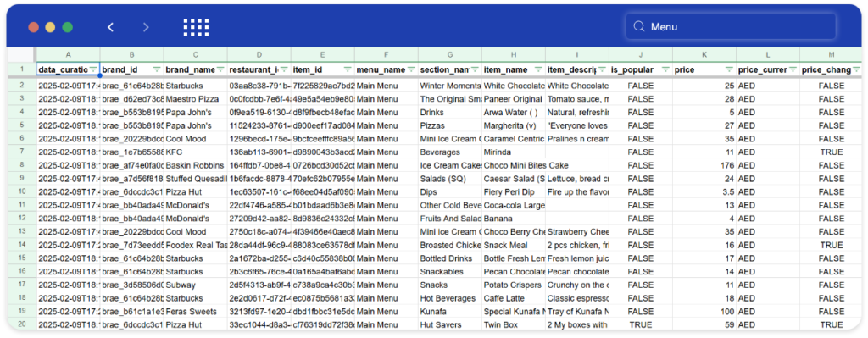Image resolution: width=868 pixels, height=338 pixels.
Task: Open filter dropdown for brand_name column
Action: 220,69
